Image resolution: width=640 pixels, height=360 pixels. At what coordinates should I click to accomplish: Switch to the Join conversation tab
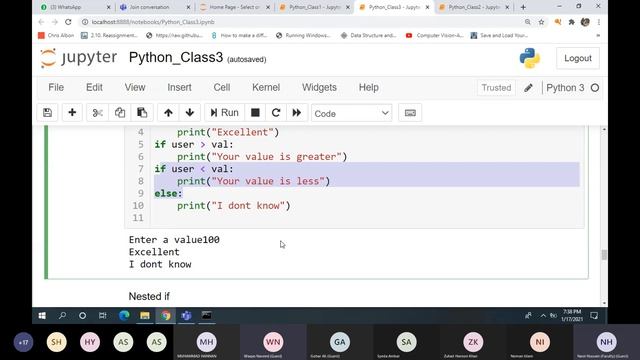(154, 7)
